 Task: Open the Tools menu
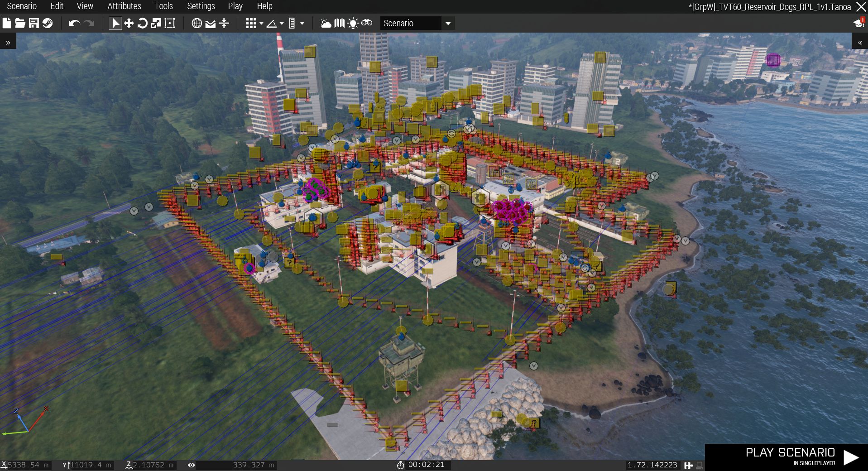164,6
